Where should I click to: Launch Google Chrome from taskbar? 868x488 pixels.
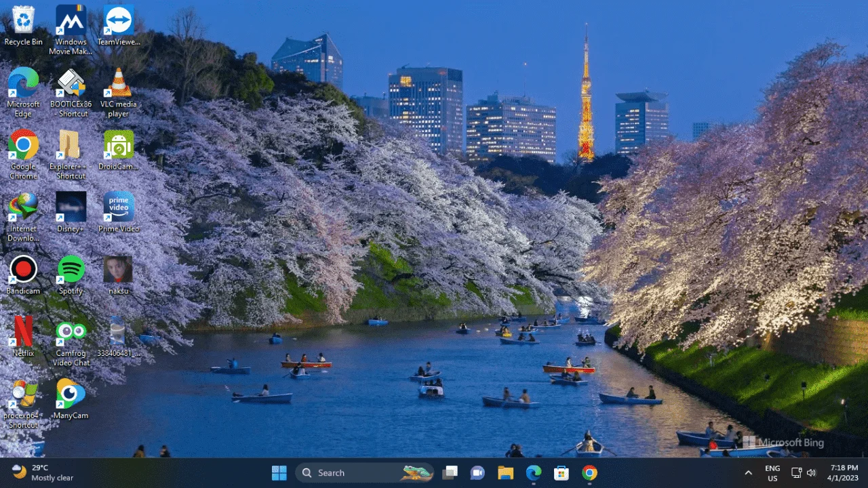pos(589,472)
